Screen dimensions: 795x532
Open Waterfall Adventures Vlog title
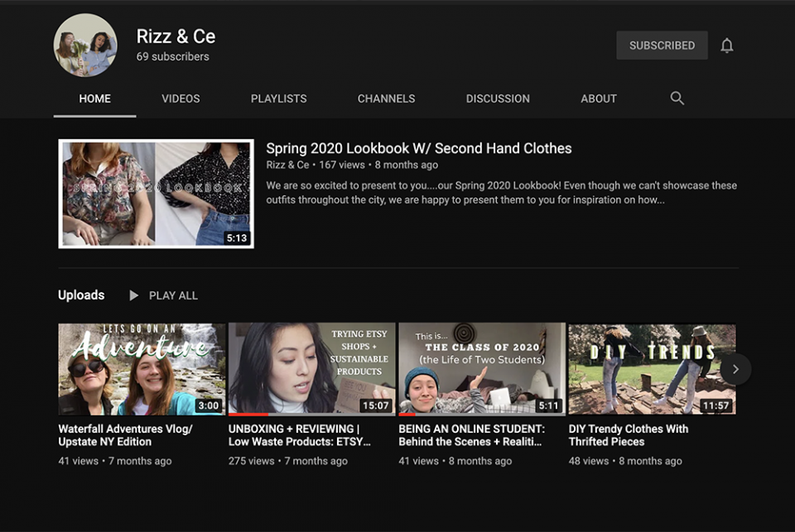tap(125, 435)
